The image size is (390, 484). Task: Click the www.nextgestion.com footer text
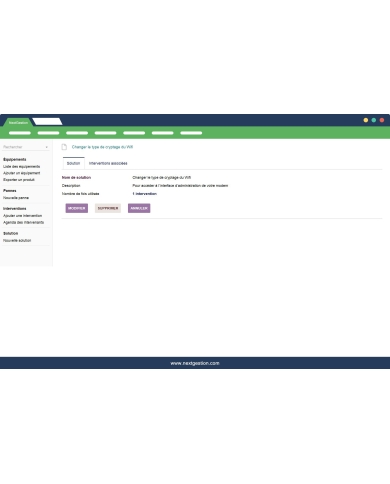click(195, 363)
